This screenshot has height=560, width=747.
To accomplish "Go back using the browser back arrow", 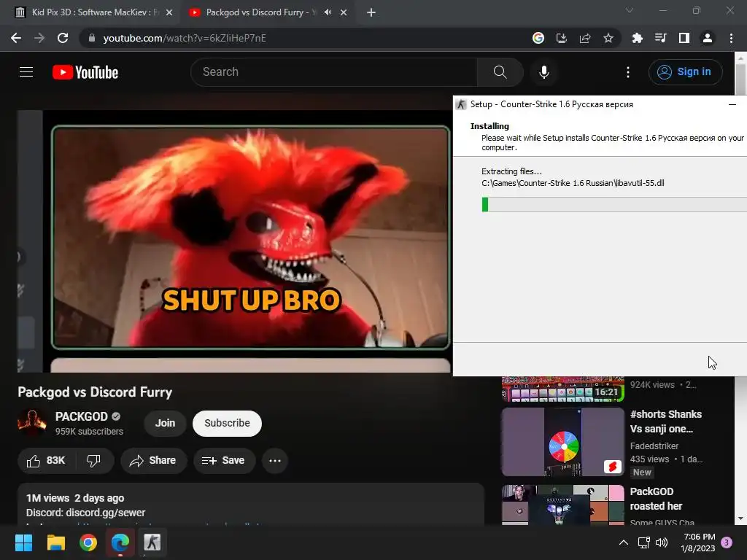I will [16, 38].
